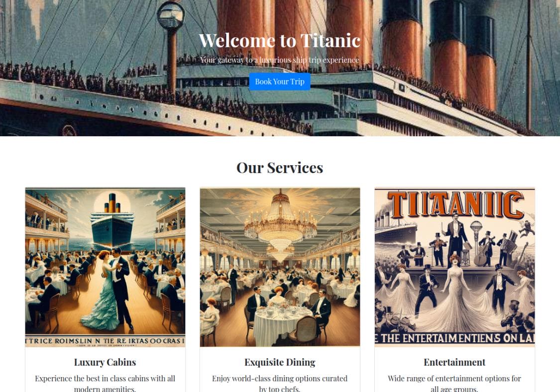This screenshot has width=560, height=392.
Task: Click the orange TITANIC lettering on poster
Action: click(455, 204)
